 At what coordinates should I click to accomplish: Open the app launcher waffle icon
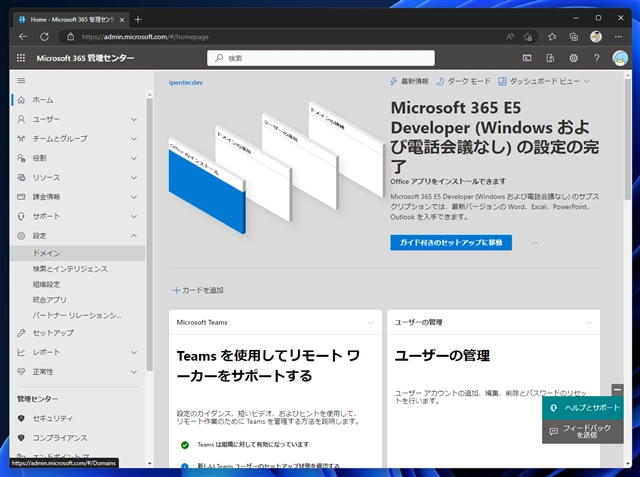(21, 58)
